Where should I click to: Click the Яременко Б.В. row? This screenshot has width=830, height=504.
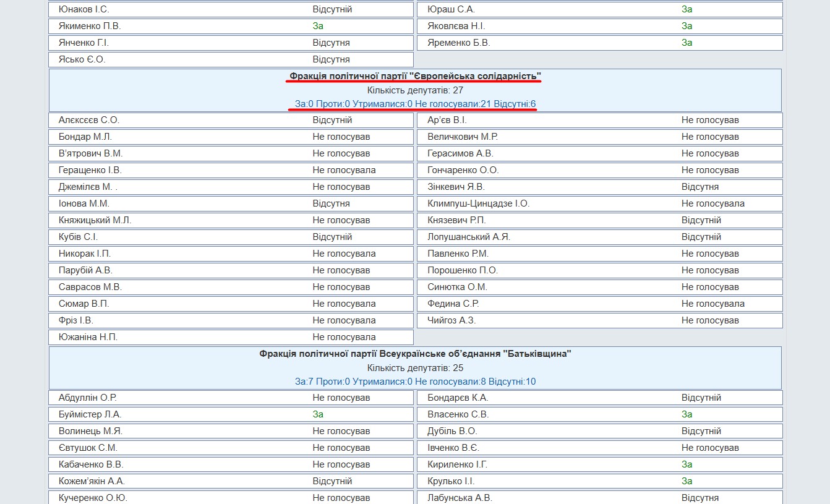(x=600, y=43)
